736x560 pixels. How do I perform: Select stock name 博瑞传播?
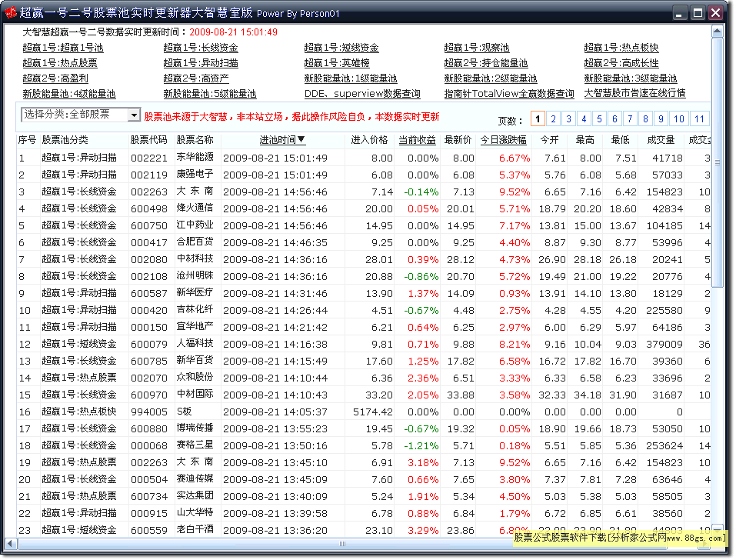click(195, 428)
